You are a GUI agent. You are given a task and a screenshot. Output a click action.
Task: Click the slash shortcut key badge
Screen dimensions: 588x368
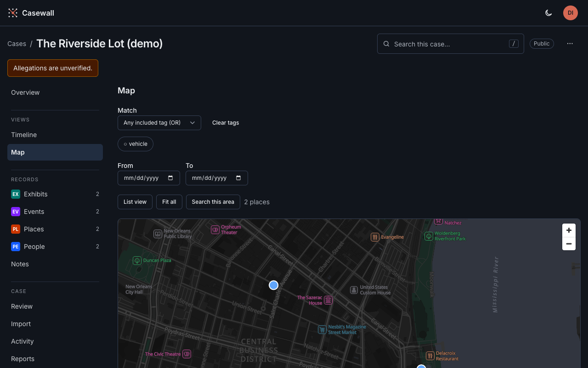(514, 44)
